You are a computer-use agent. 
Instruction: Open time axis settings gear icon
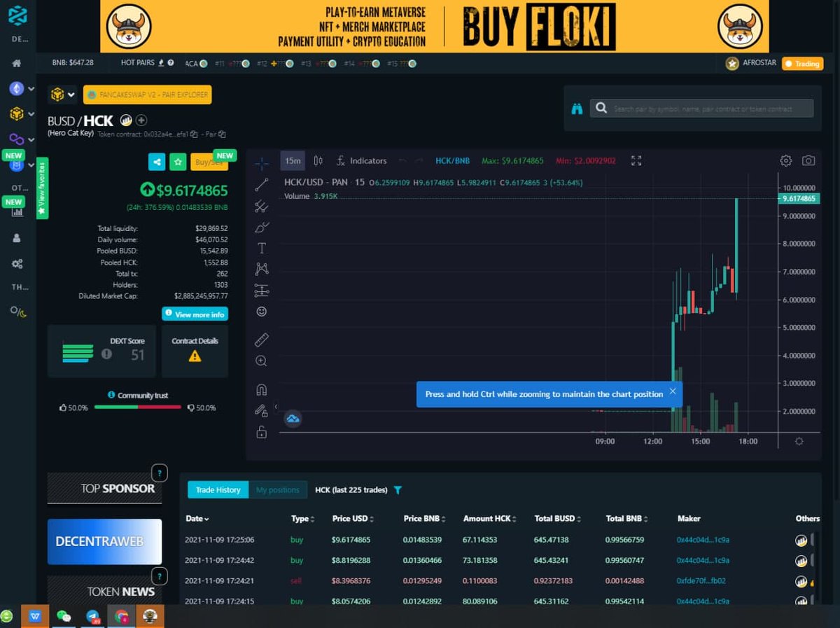799,441
